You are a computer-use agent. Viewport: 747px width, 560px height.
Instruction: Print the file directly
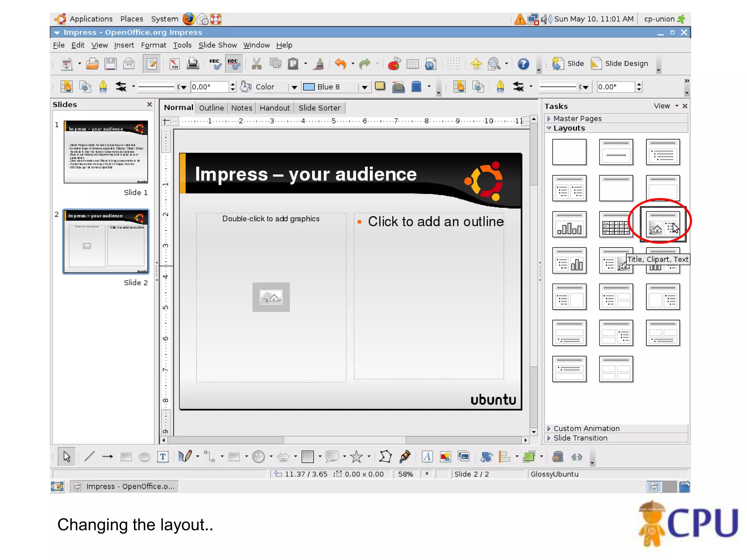pyautogui.click(x=193, y=64)
